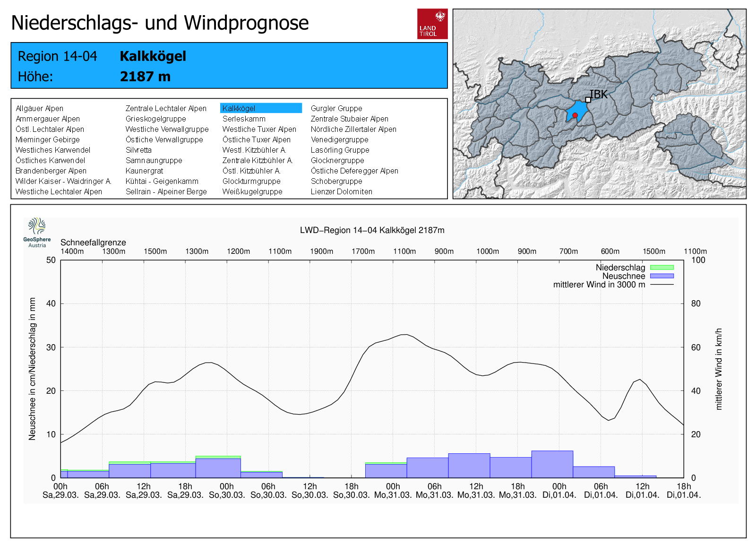Open Sellrain - Alpeiner Berge

(166, 191)
